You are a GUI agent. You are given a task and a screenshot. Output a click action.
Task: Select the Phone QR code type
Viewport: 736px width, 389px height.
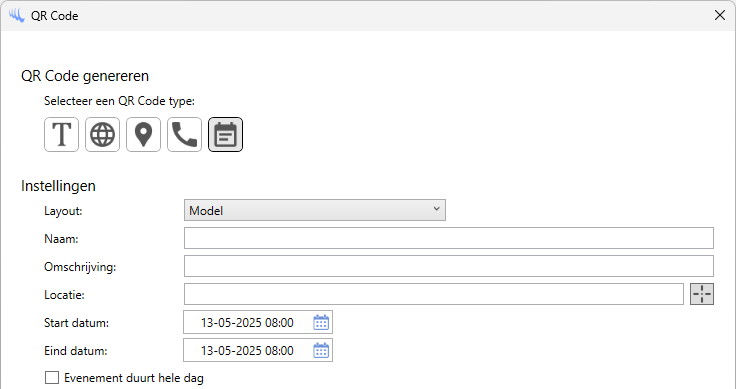[184, 135]
